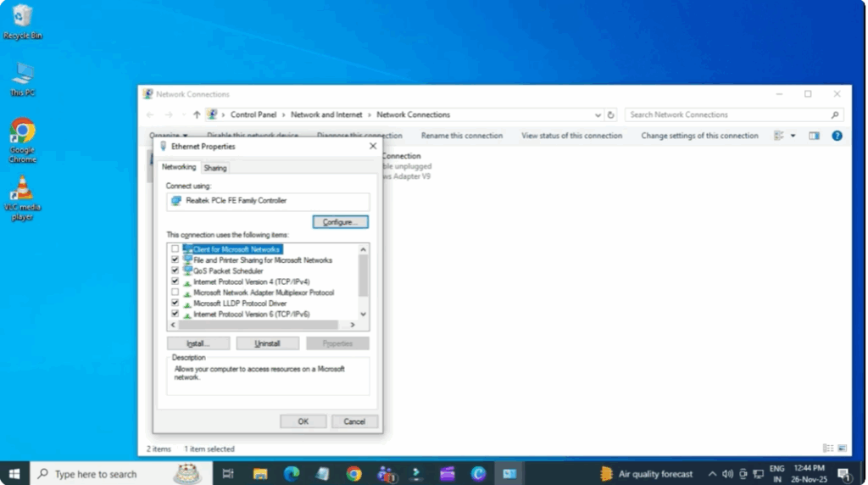Open the notification center icon
Viewport: 868px width, 485px height.
pyautogui.click(x=843, y=475)
